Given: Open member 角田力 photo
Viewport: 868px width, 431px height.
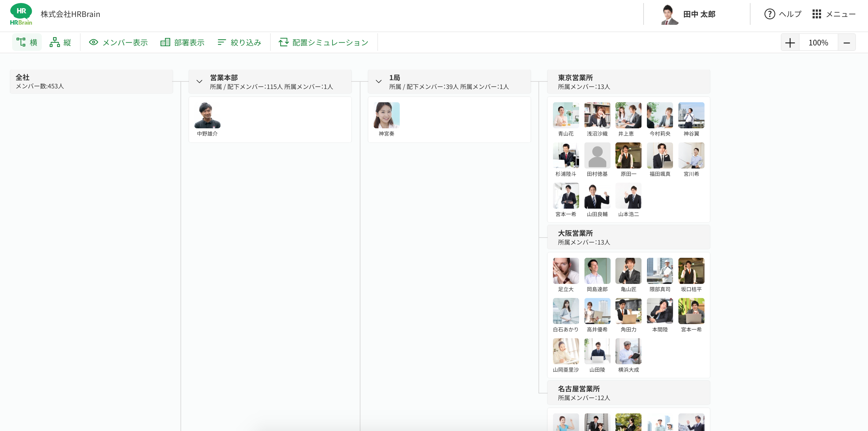Looking at the screenshot, I should pyautogui.click(x=628, y=311).
